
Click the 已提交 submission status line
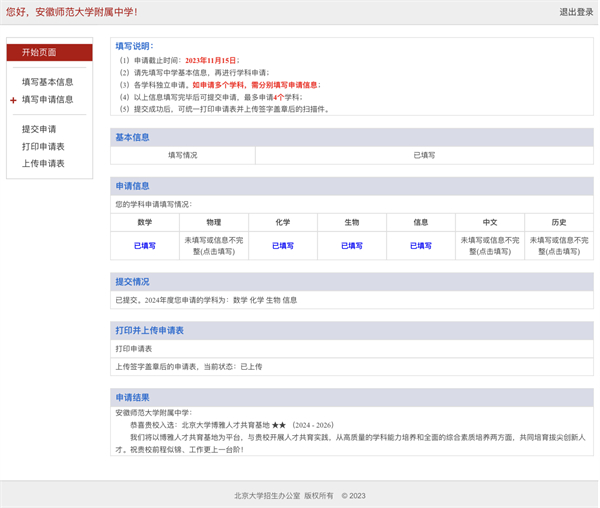coord(206,300)
